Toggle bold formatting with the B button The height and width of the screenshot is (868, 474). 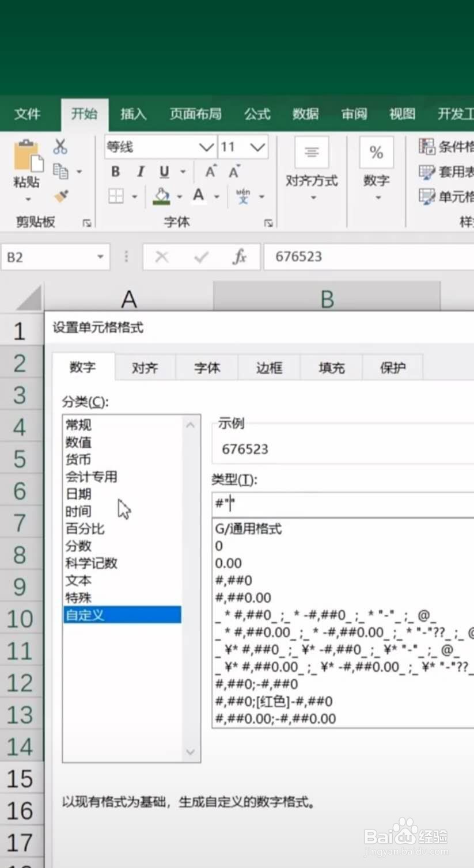pos(115,172)
